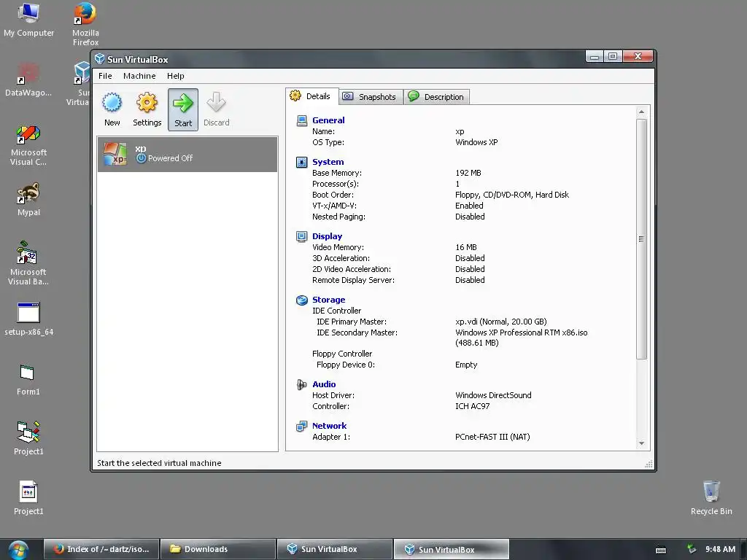Click the system tray clock 9:48 AM
Viewport: 747px width, 560px height.
[720, 549]
